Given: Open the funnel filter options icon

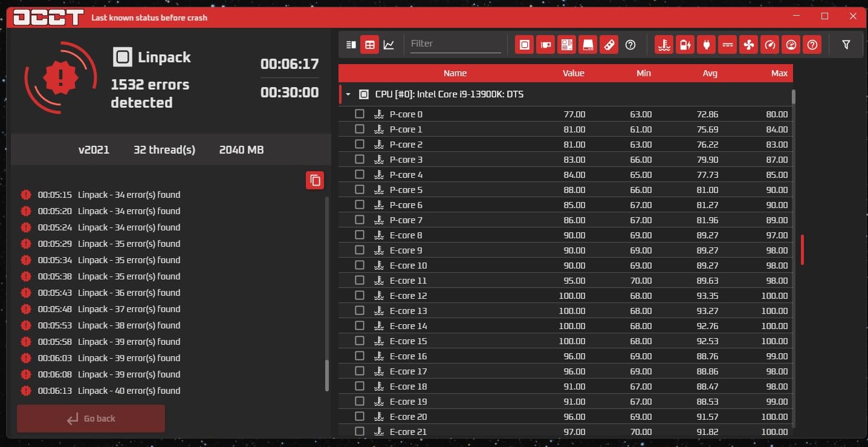Looking at the screenshot, I should point(846,45).
